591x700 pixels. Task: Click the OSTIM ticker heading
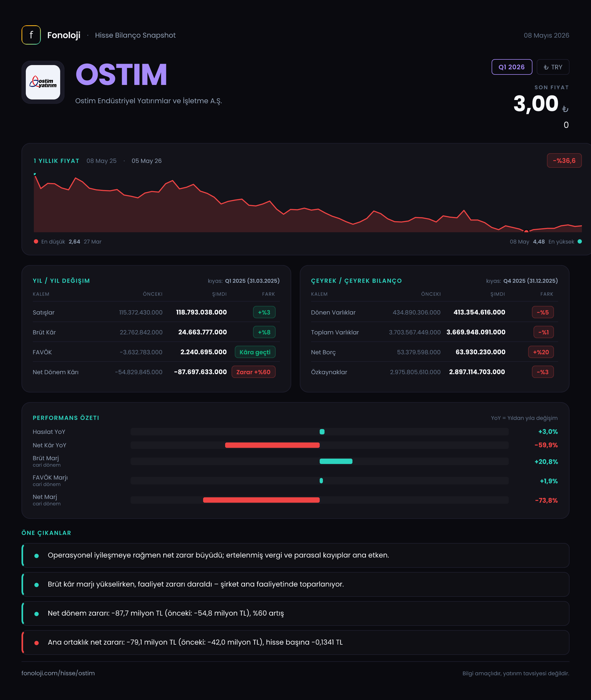pyautogui.click(x=121, y=75)
